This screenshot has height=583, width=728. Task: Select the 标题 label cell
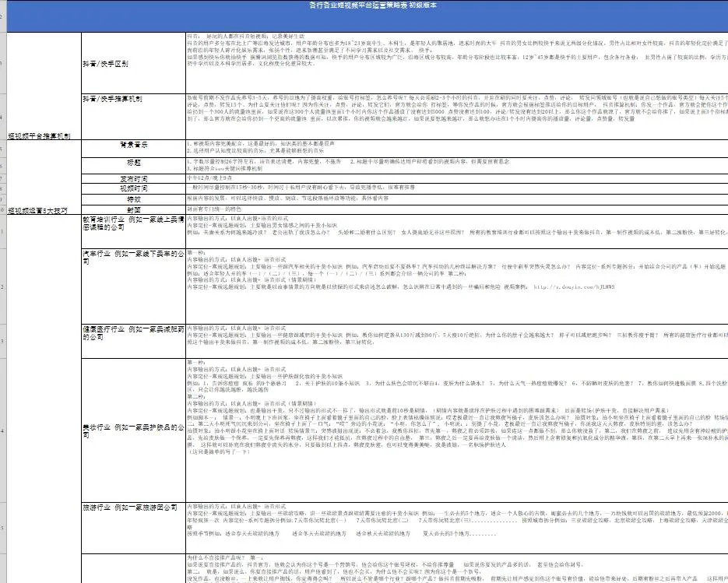(x=133, y=163)
